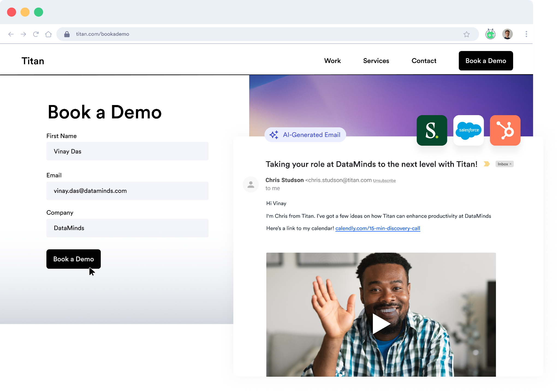This screenshot has height=392, width=559.
Task: Select the HubSpot integration icon
Action: 505,130
